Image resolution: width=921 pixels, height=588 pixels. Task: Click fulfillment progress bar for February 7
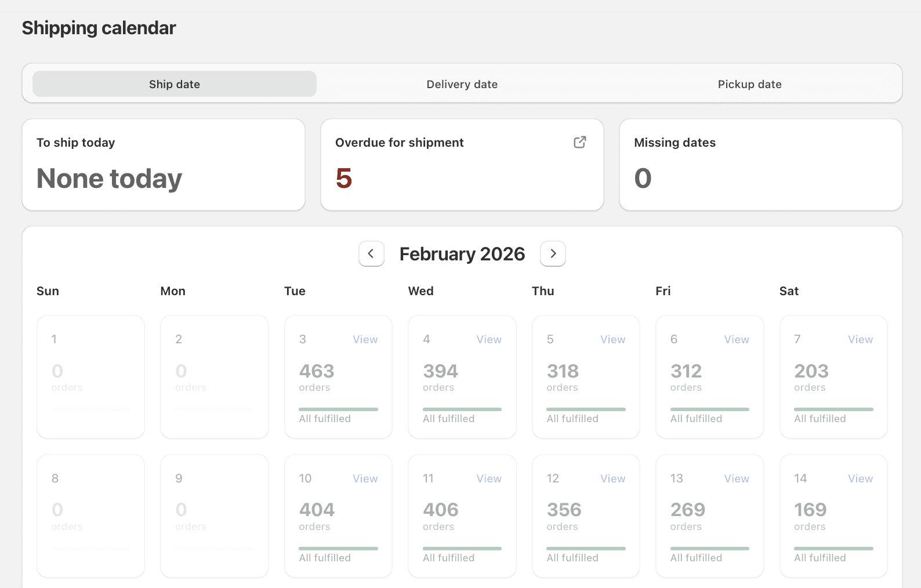tap(833, 409)
